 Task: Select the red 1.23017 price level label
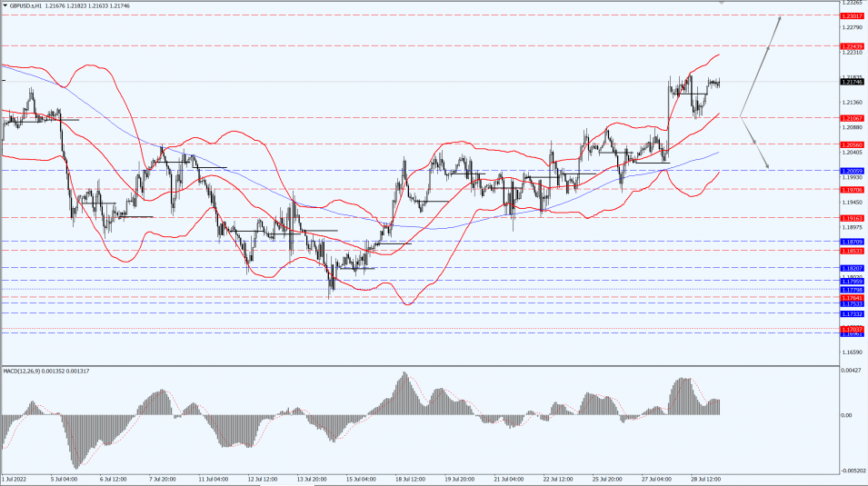tap(852, 16)
